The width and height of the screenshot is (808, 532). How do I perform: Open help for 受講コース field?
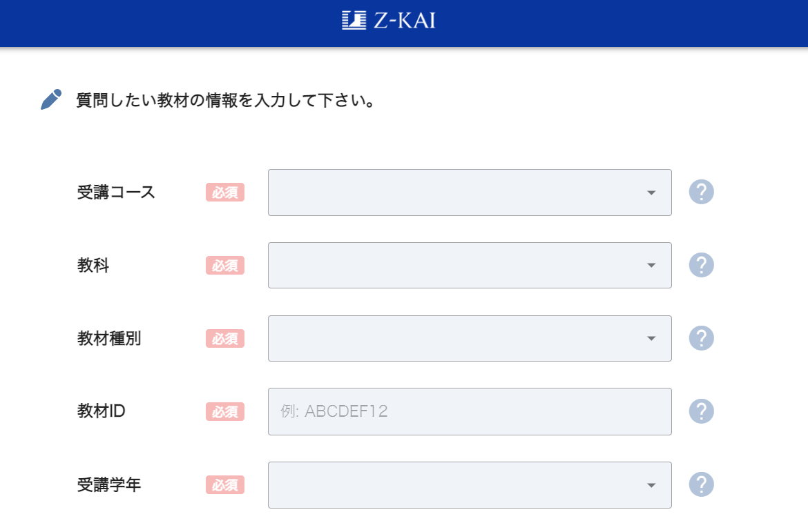click(701, 192)
